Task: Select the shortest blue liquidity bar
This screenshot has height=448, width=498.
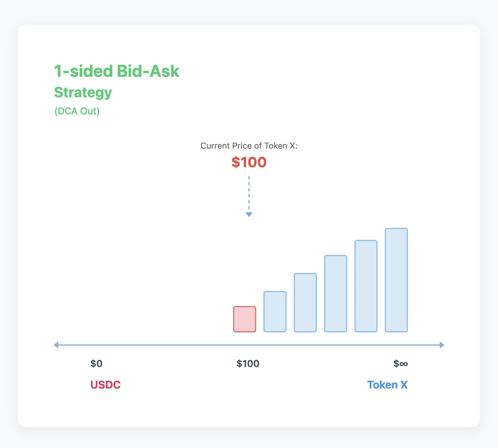Action: click(275, 311)
